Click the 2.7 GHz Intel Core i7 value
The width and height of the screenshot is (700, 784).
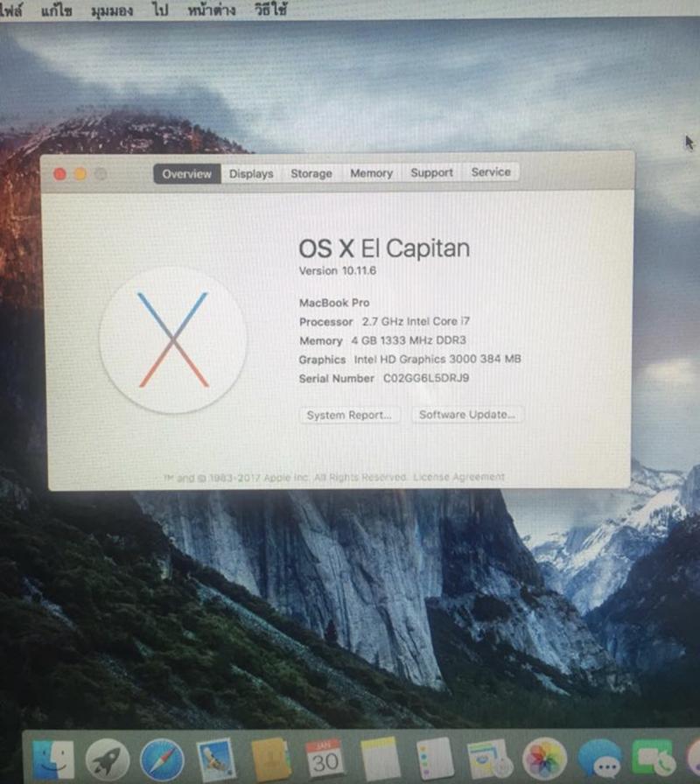(x=416, y=321)
